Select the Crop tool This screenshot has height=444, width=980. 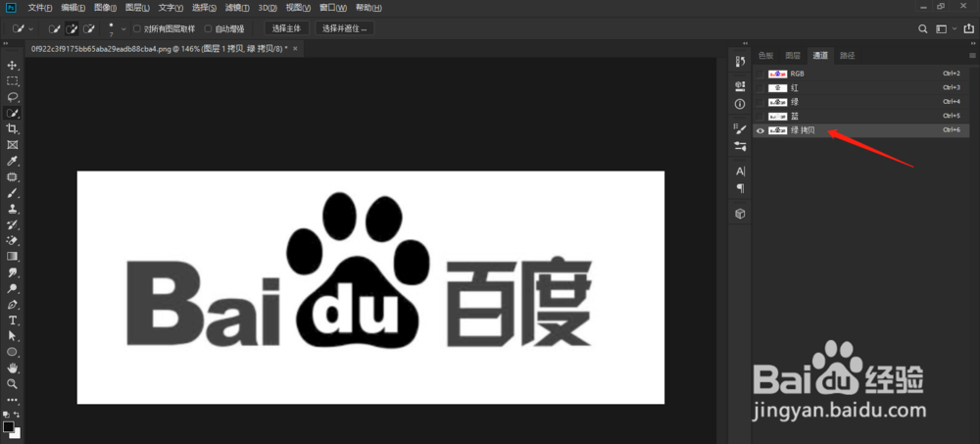tap(12, 128)
